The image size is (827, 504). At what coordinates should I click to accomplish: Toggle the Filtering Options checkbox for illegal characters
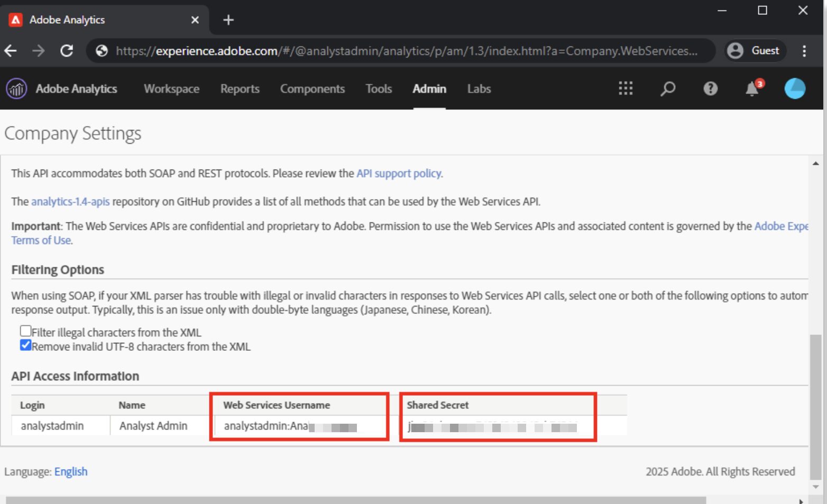pyautogui.click(x=25, y=331)
